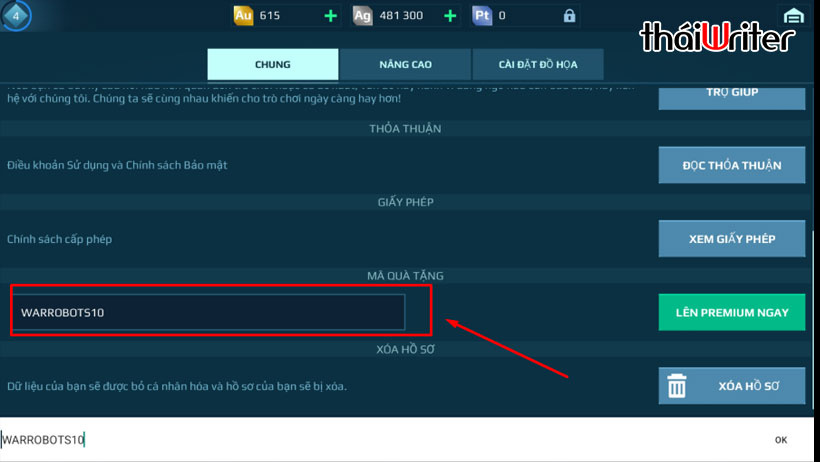This screenshot has width=820, height=462.
Task: Click the gold amount 615
Action: pos(270,16)
